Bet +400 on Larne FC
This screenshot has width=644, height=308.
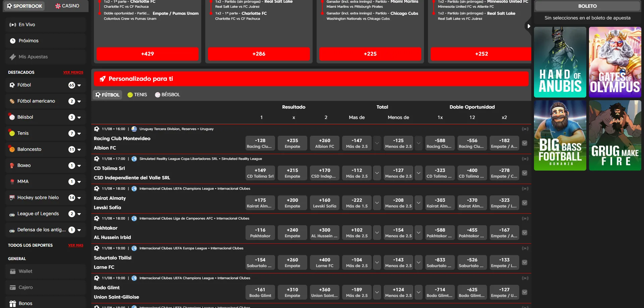325,262
